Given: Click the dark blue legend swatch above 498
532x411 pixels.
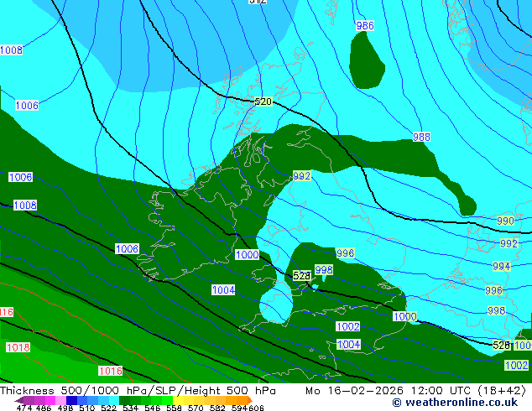Looking at the screenshot, I should 70,400.
